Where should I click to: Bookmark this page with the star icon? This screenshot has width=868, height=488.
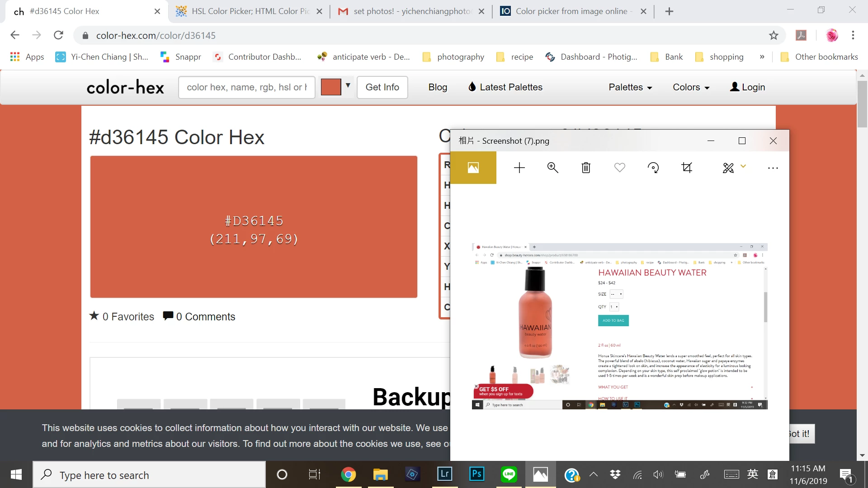tap(774, 35)
